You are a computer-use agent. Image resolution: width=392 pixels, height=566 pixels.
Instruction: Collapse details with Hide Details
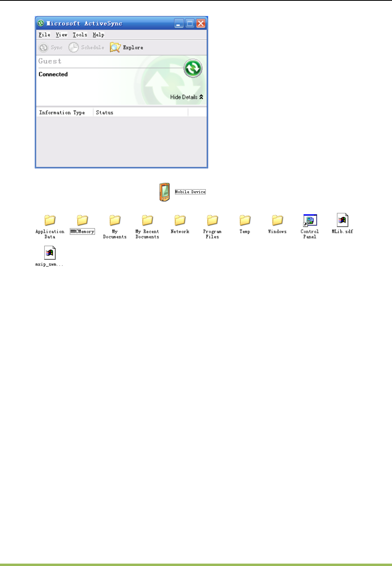187,97
